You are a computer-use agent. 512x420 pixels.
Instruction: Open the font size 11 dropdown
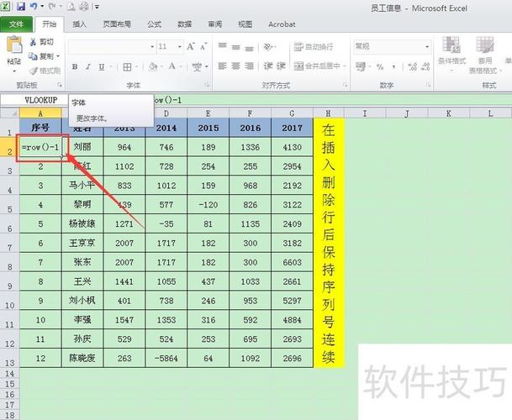click(x=180, y=47)
